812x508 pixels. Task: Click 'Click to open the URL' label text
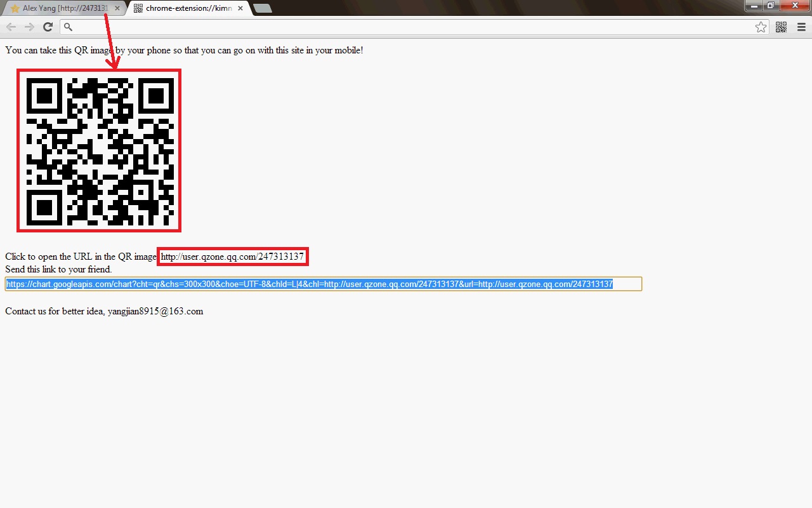(81, 257)
